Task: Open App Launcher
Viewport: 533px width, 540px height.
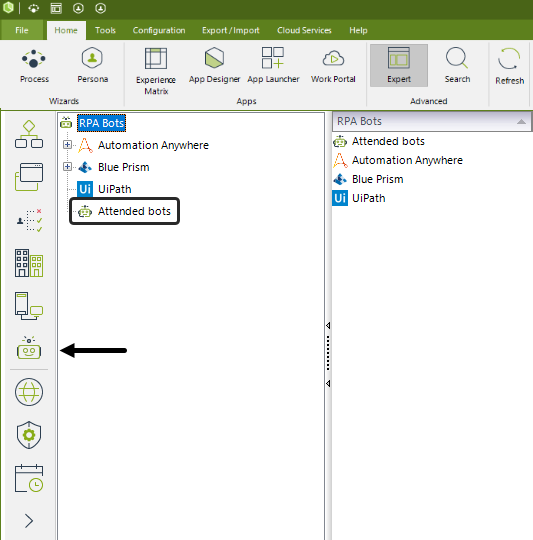Action: click(x=273, y=66)
